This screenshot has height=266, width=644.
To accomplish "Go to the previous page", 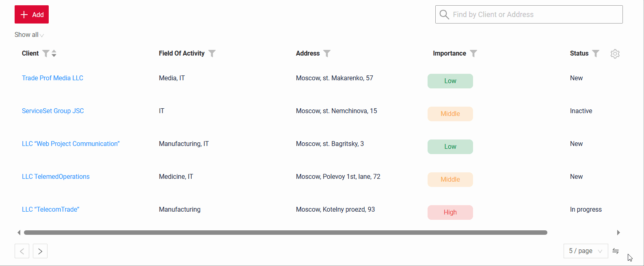I will [22, 251].
